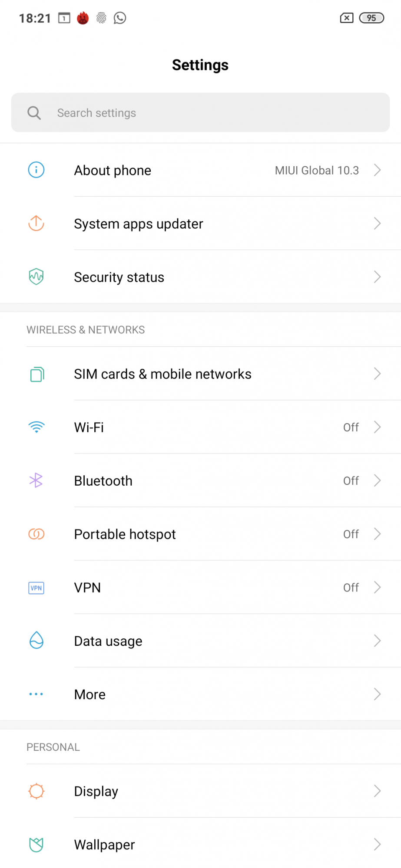
Task: Focus the Search settings field
Action: pos(200,113)
